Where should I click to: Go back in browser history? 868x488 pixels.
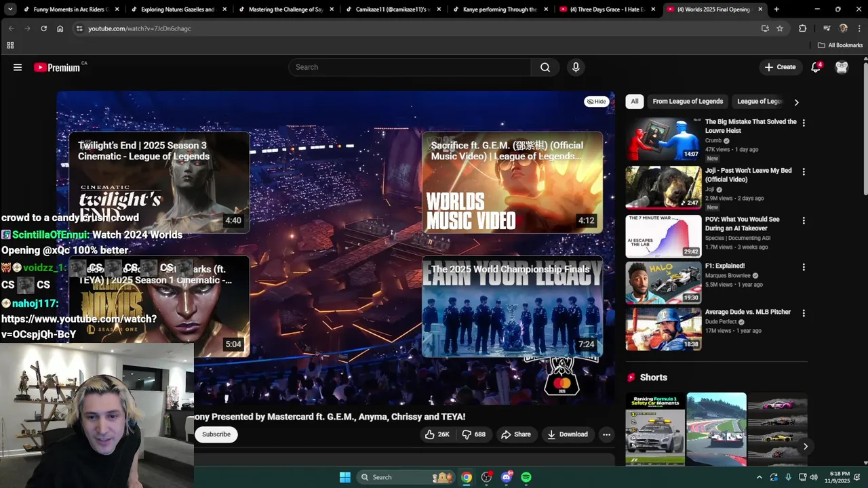click(x=11, y=28)
